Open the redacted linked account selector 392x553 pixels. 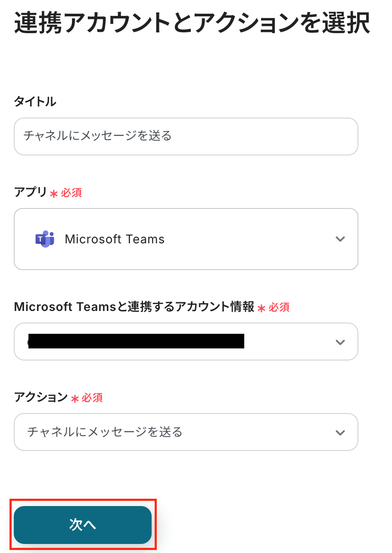(x=136, y=341)
